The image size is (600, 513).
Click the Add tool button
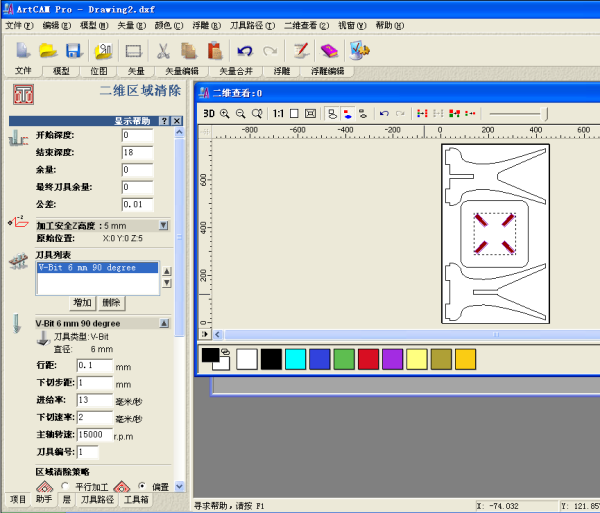coord(82,303)
